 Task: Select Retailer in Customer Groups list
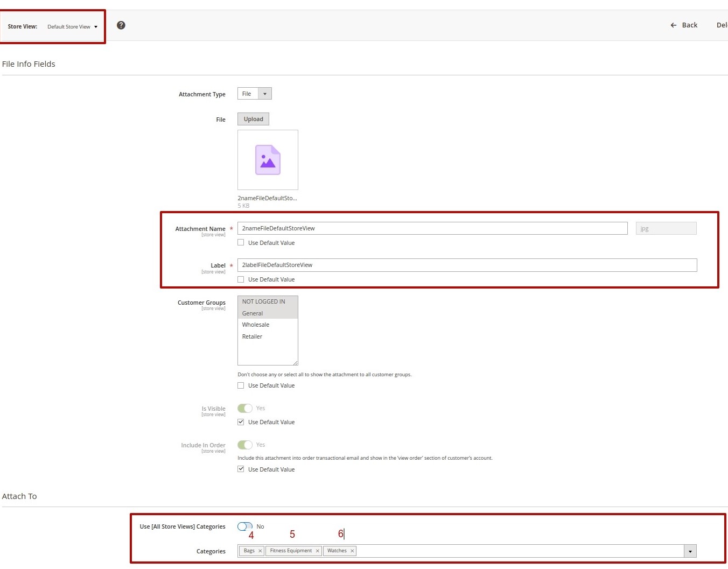252,336
